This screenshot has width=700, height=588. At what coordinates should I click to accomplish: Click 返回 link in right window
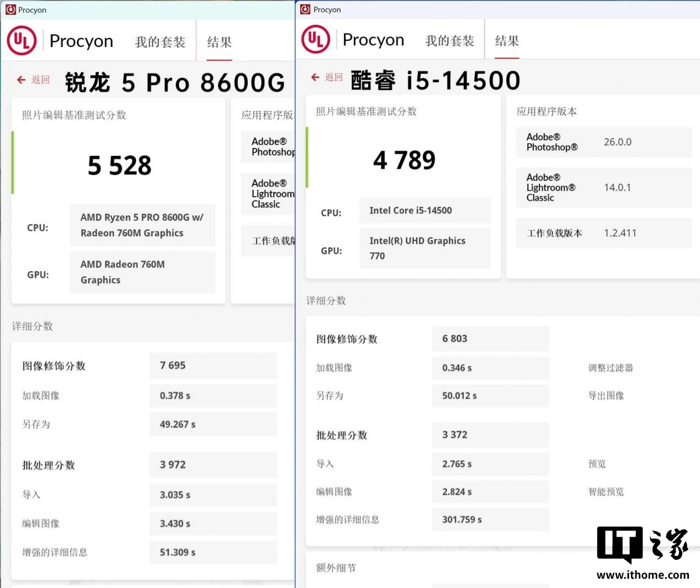coord(334,77)
